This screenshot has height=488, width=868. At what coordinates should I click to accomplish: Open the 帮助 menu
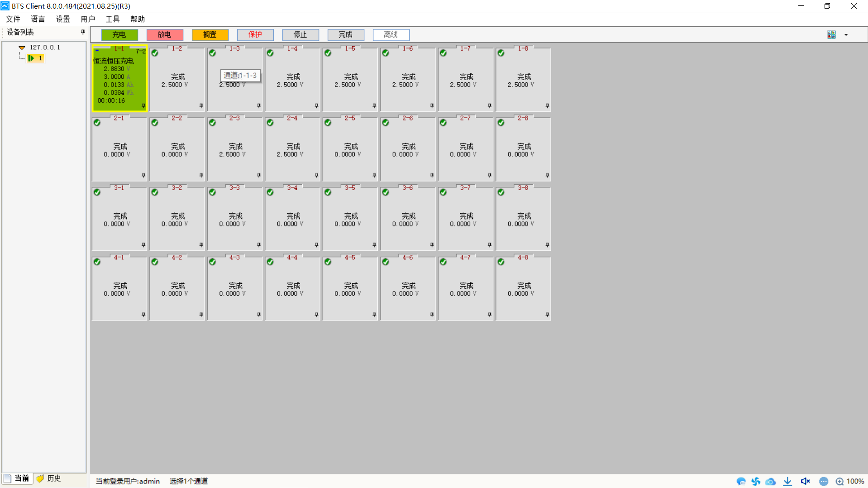pyautogui.click(x=138, y=19)
